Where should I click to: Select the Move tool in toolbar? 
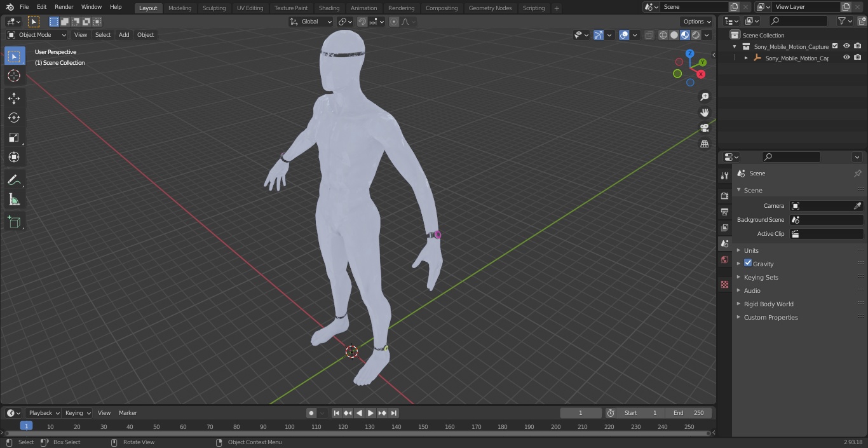(x=14, y=98)
